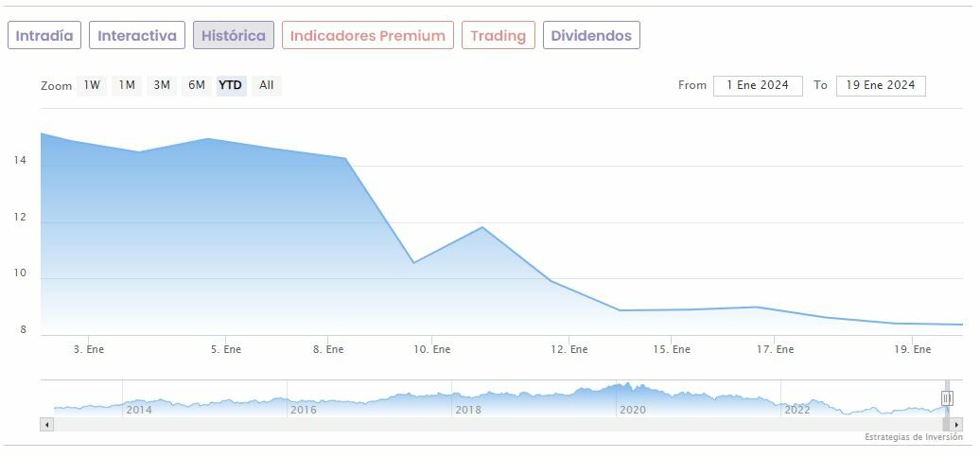
Task: Show the Dividendos tab
Action: pos(591,36)
